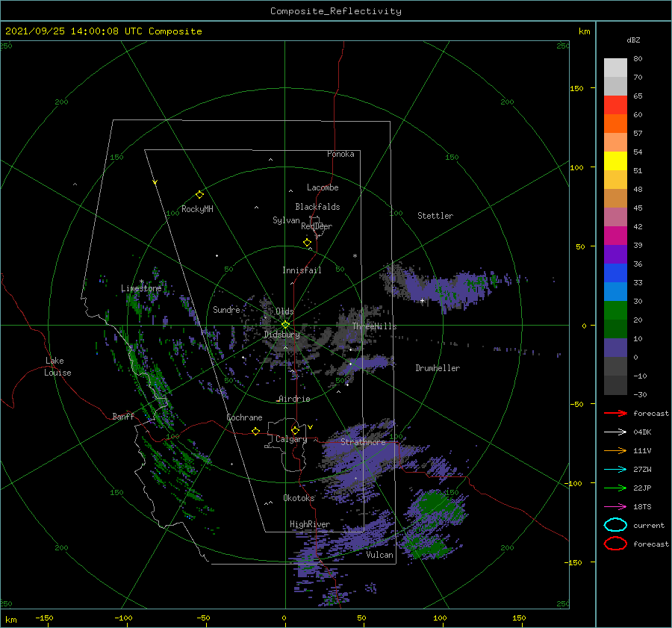Click the orange 111V arrow in legend
672x628 pixels.
615,450
